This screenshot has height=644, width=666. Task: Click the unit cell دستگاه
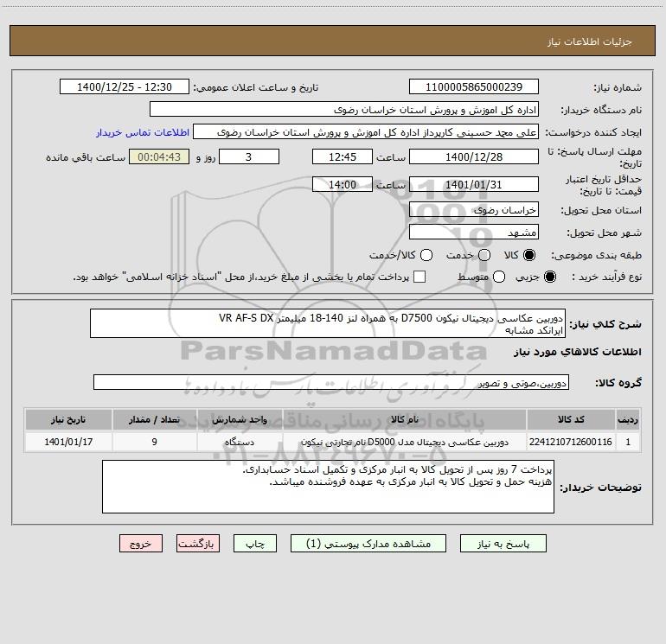pyautogui.click(x=240, y=442)
